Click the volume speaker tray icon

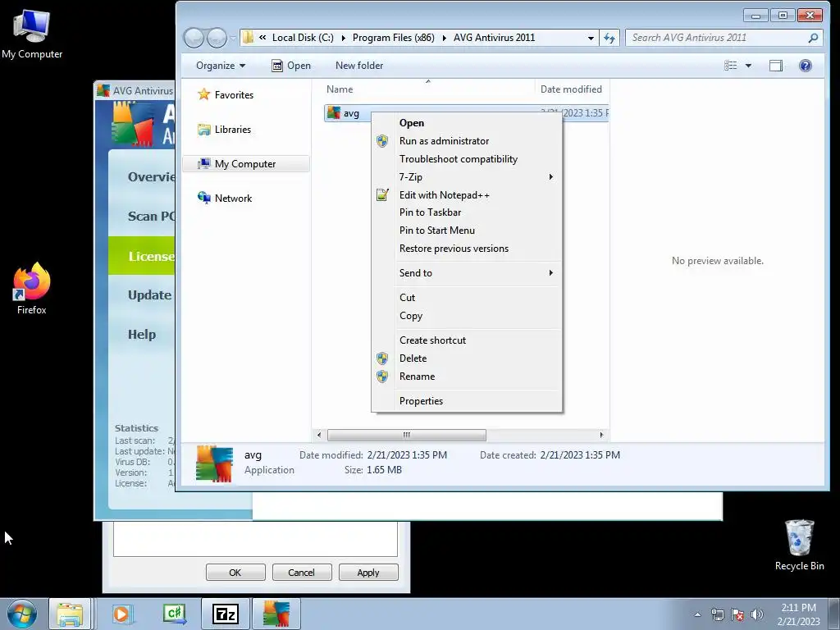click(756, 614)
